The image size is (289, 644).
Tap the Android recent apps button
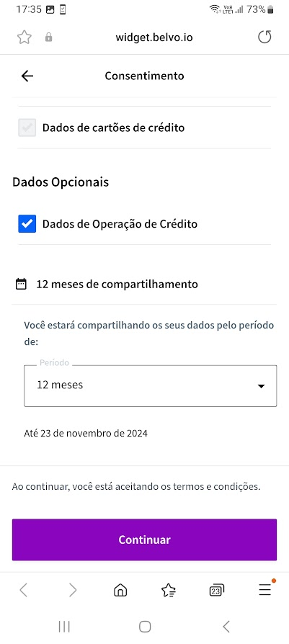pyautogui.click(x=64, y=626)
